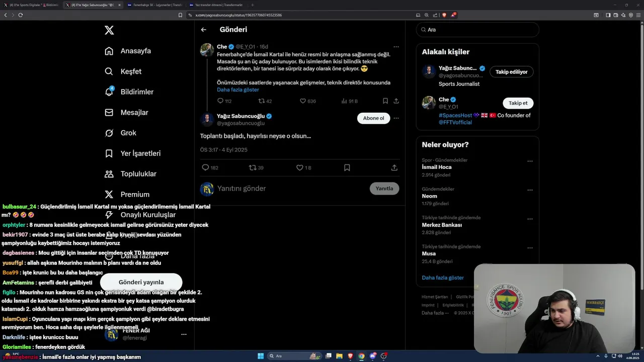Open Premium from sidebar
644x362 pixels.
(127, 195)
